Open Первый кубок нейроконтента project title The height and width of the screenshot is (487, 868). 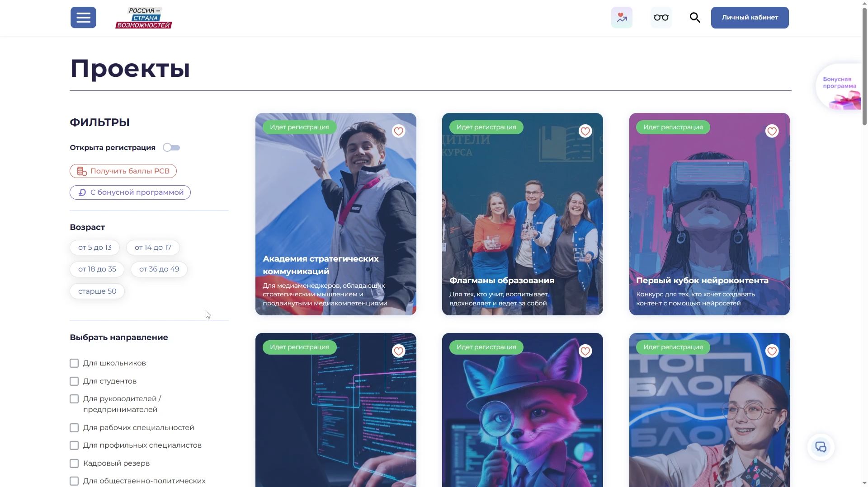[x=702, y=281]
